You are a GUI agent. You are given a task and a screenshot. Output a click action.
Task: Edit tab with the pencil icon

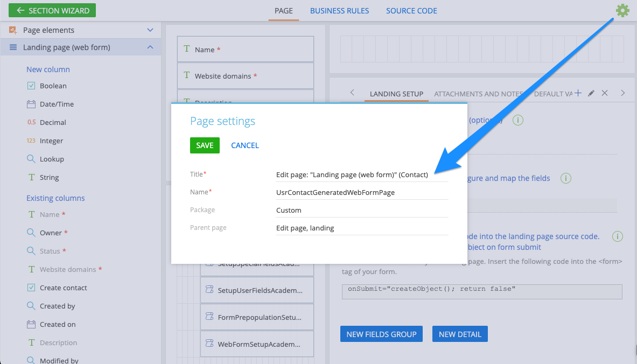pos(591,93)
